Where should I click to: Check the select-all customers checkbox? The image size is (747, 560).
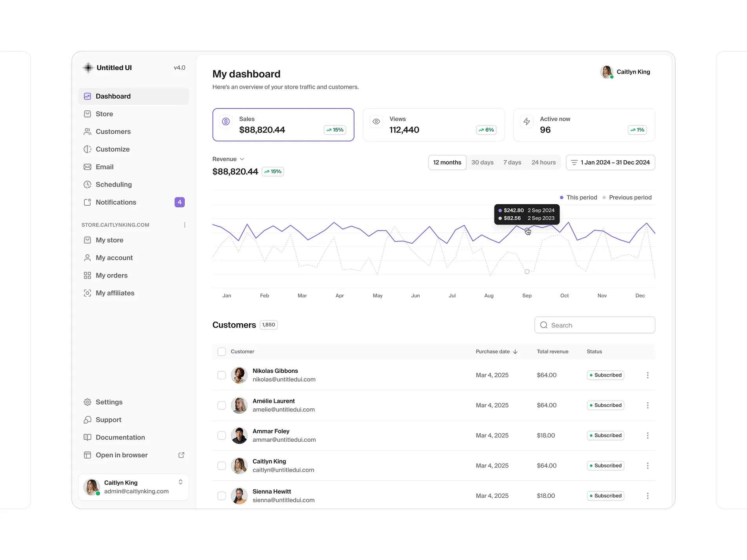(222, 352)
